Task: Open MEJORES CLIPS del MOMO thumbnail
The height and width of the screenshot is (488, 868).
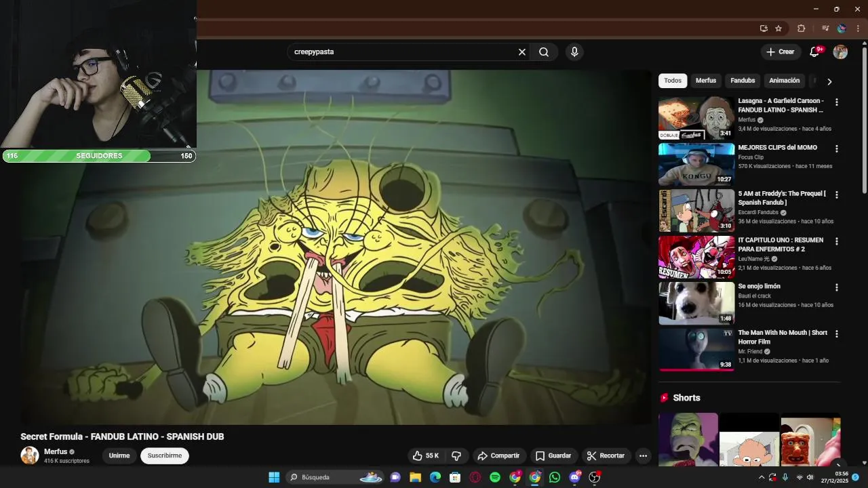Action: (x=696, y=164)
